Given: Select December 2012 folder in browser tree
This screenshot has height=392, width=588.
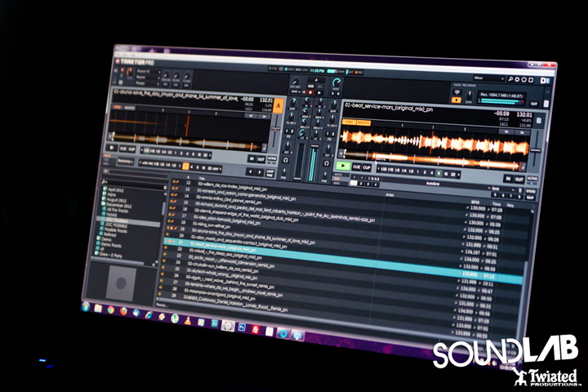Looking at the screenshot, I should (x=118, y=205).
